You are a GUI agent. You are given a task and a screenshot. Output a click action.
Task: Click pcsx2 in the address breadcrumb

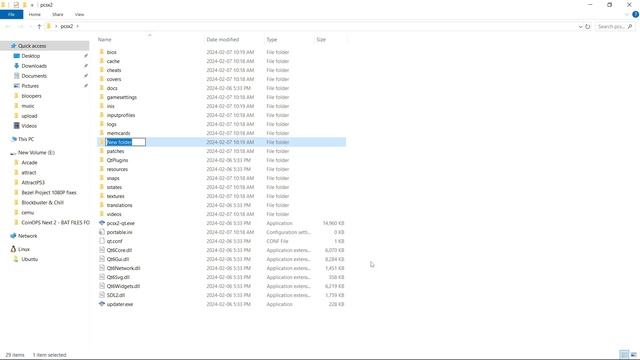(67, 26)
